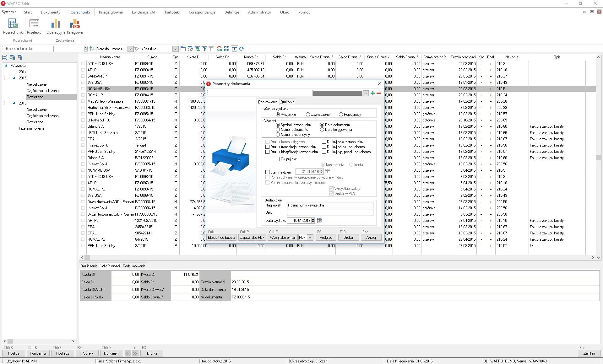Image resolution: width=603 pixels, height=364 pixels.
Task: Click the Podgląd button
Action: 326,238
